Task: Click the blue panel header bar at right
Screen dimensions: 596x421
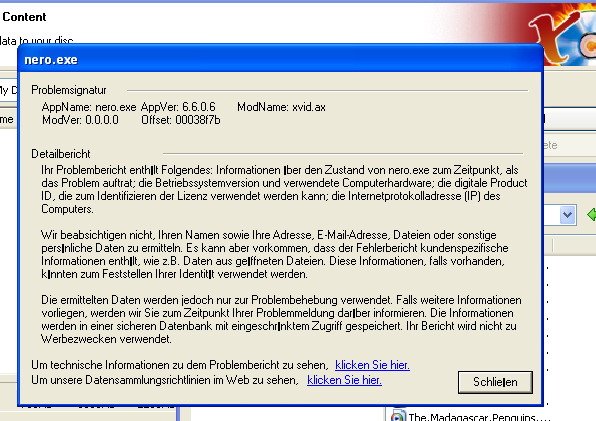Action: pyautogui.click(x=569, y=178)
